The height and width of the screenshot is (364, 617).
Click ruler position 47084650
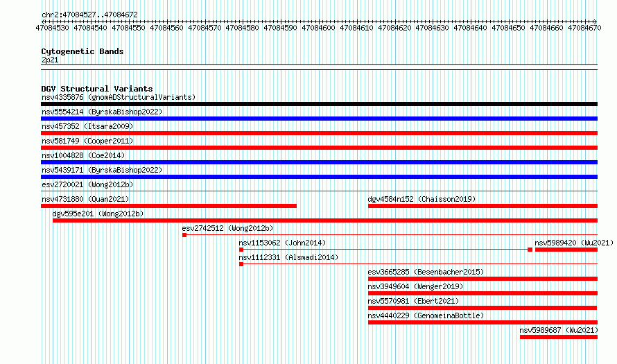pyautogui.click(x=508, y=28)
